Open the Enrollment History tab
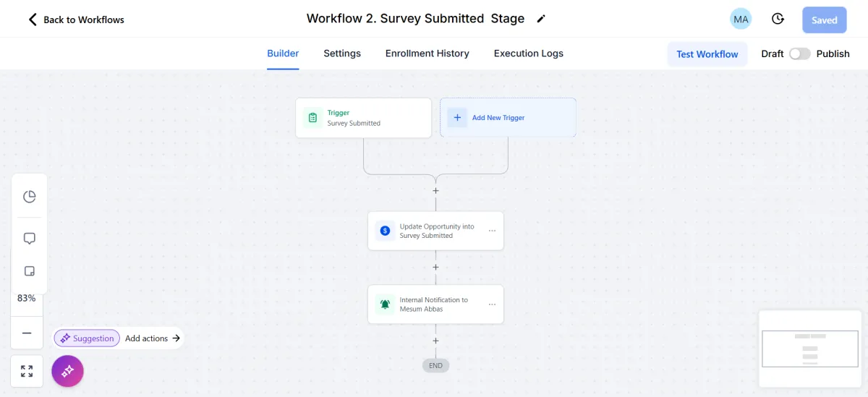868x397 pixels. click(427, 54)
